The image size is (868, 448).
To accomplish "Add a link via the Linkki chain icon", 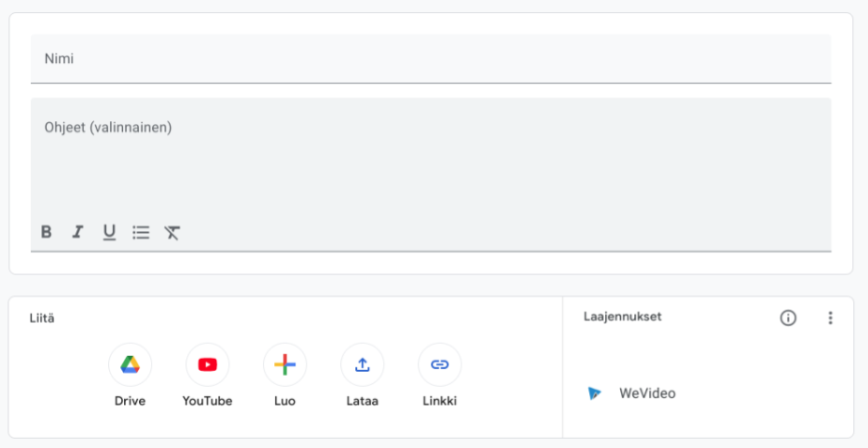I will (440, 365).
